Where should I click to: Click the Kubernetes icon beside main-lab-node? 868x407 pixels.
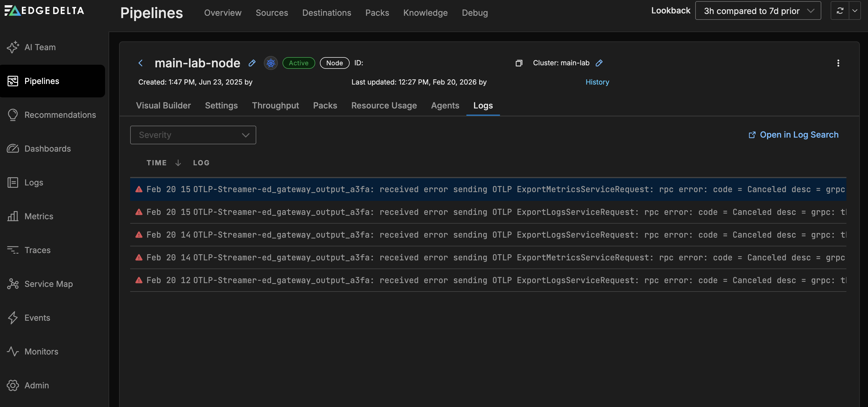[270, 63]
